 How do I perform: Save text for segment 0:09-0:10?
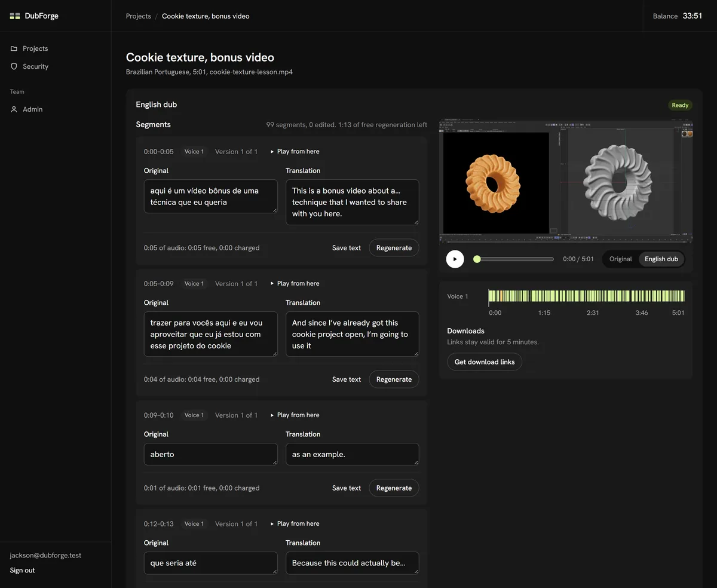(x=347, y=488)
